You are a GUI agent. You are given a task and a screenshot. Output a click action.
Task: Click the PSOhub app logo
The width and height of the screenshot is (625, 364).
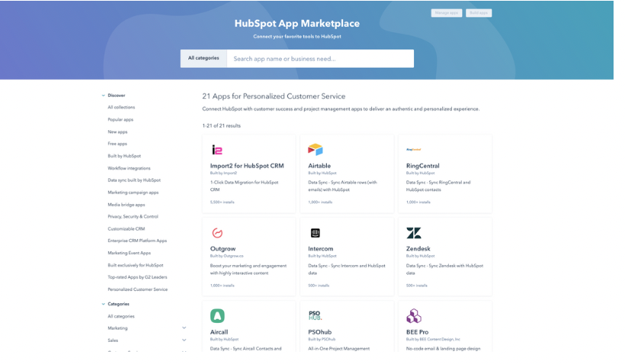coord(315,315)
